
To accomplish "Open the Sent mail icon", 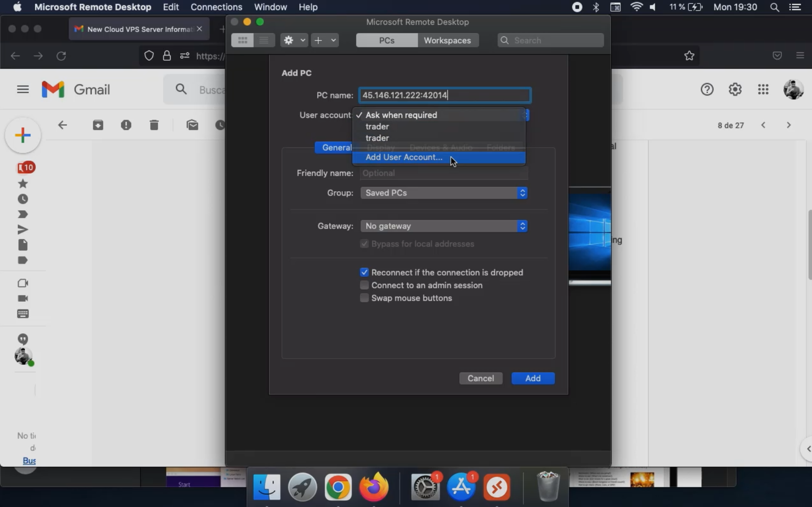I will pos(22,229).
